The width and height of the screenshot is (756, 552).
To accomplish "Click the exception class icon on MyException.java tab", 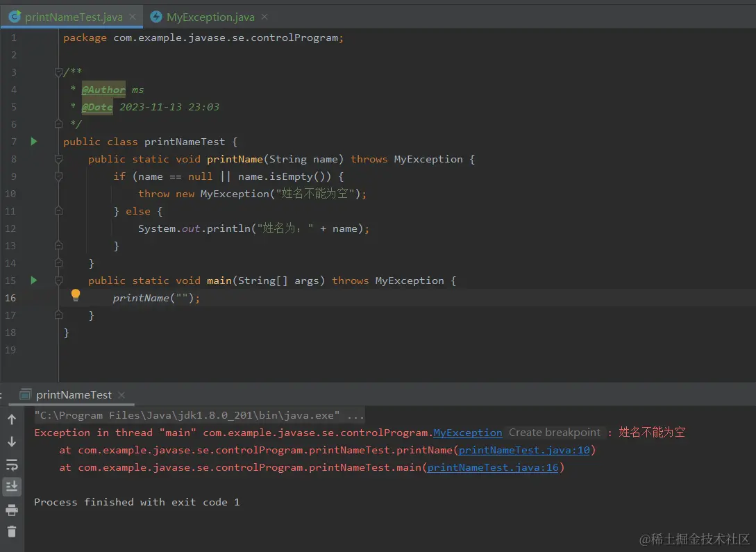I will [x=156, y=17].
